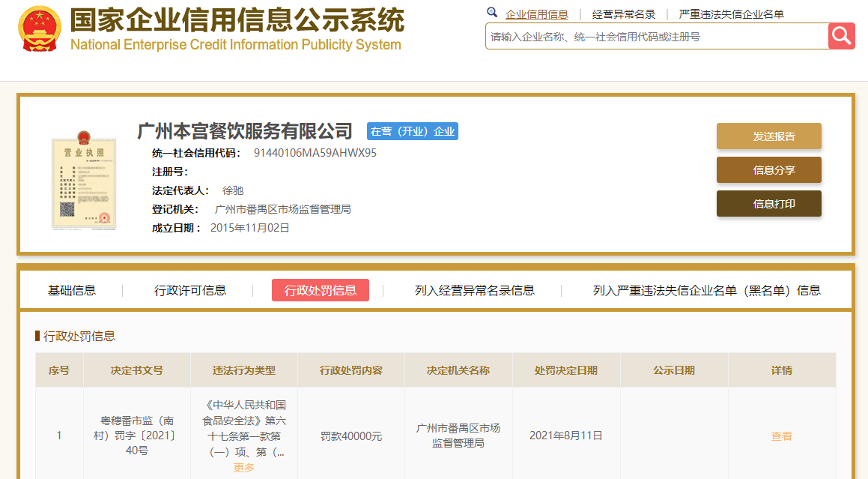This screenshot has height=479, width=868.
Task: Click the 信息分享 button
Action: [768, 170]
